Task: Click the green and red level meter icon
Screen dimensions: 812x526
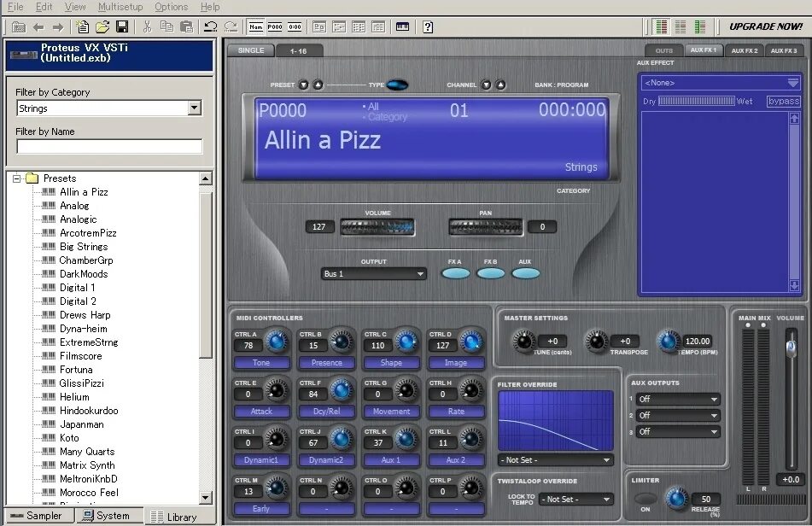Action: [x=662, y=26]
